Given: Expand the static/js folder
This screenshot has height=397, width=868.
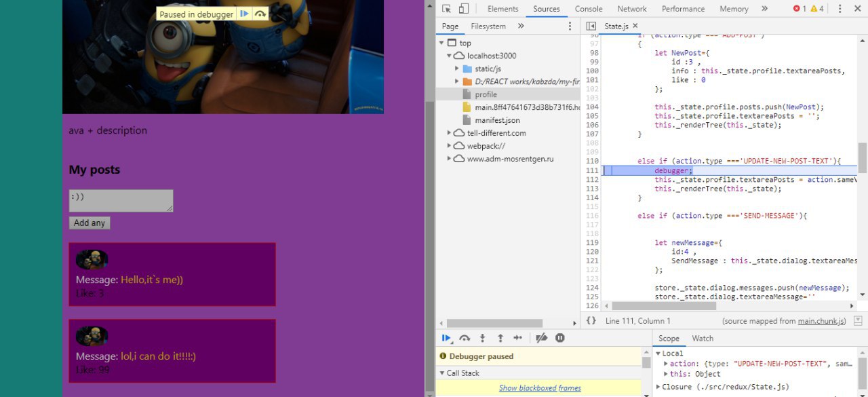Looking at the screenshot, I should (457, 69).
